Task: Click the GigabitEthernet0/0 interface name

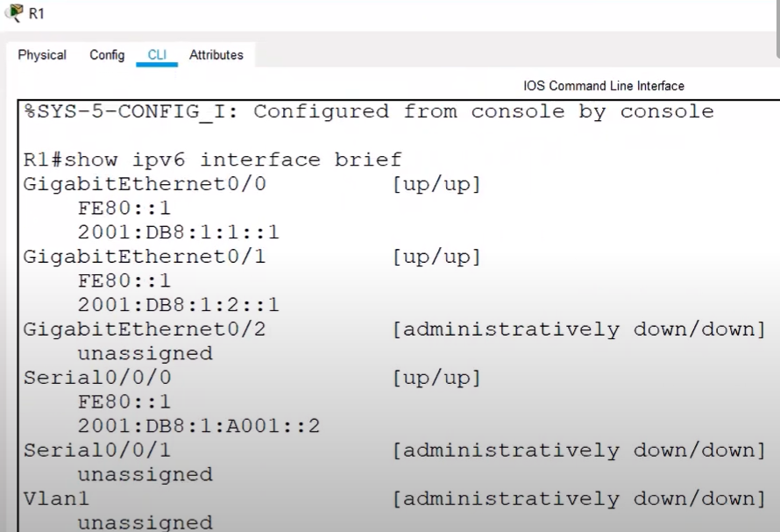Action: tap(145, 184)
